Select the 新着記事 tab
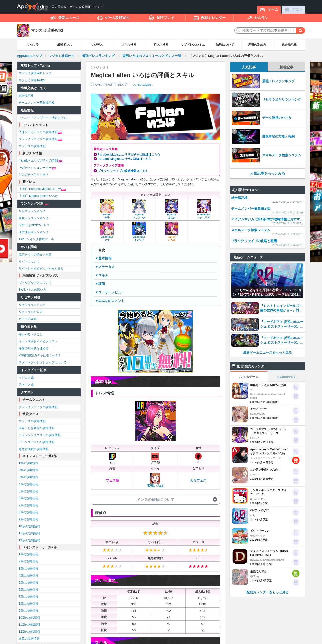Screen dimensions: 322x644 tap(286, 67)
